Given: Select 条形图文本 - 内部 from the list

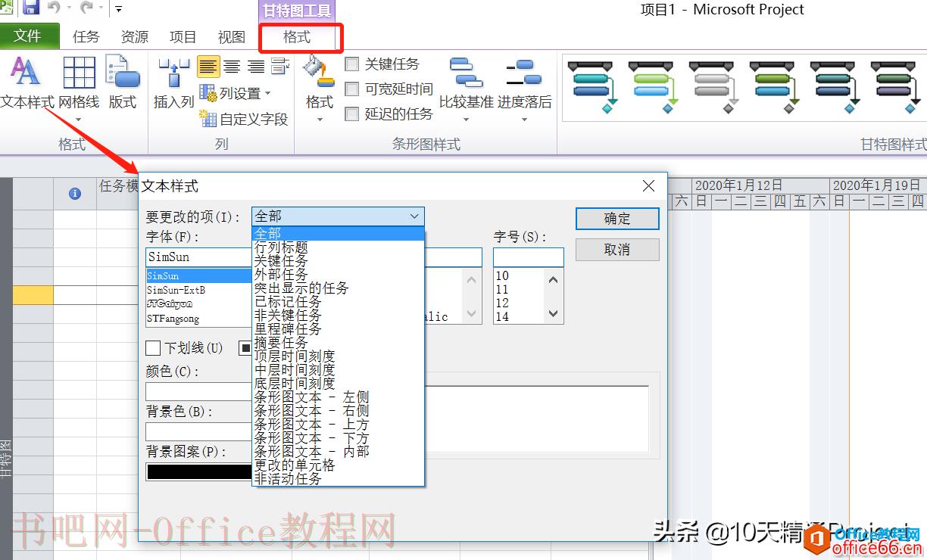Looking at the screenshot, I should point(338,452).
